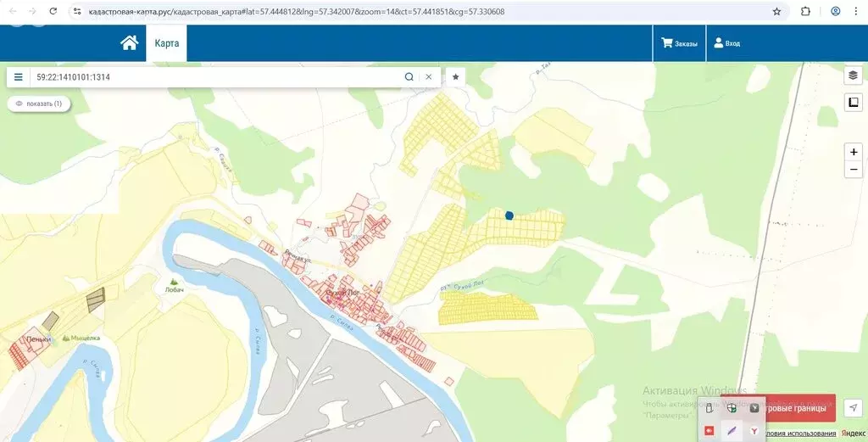Click the geolocation arrow button
868x442 pixels.
coord(853,408)
